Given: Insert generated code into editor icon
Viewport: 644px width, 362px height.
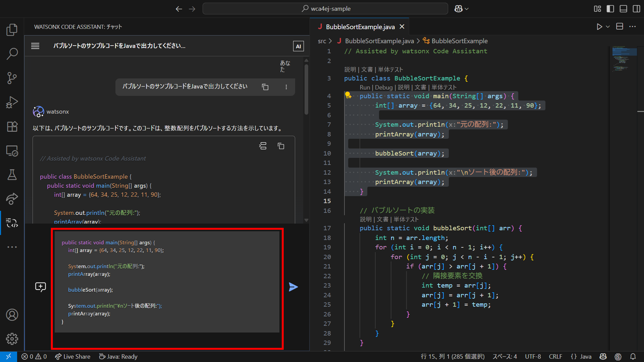Looking at the screenshot, I should (263, 146).
